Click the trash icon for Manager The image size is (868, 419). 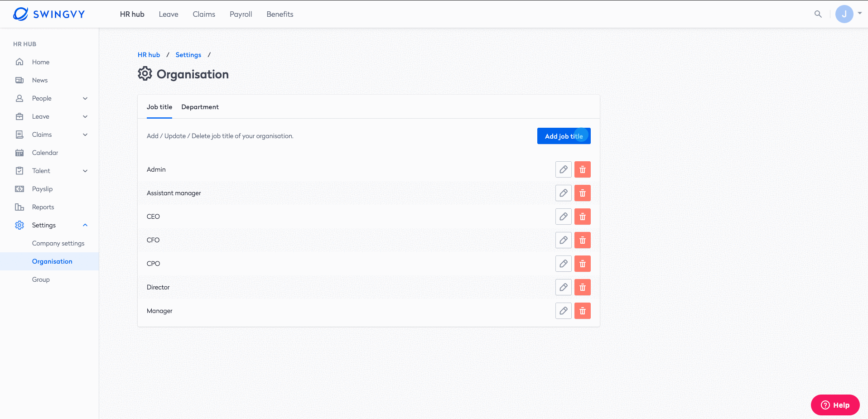[x=582, y=311]
